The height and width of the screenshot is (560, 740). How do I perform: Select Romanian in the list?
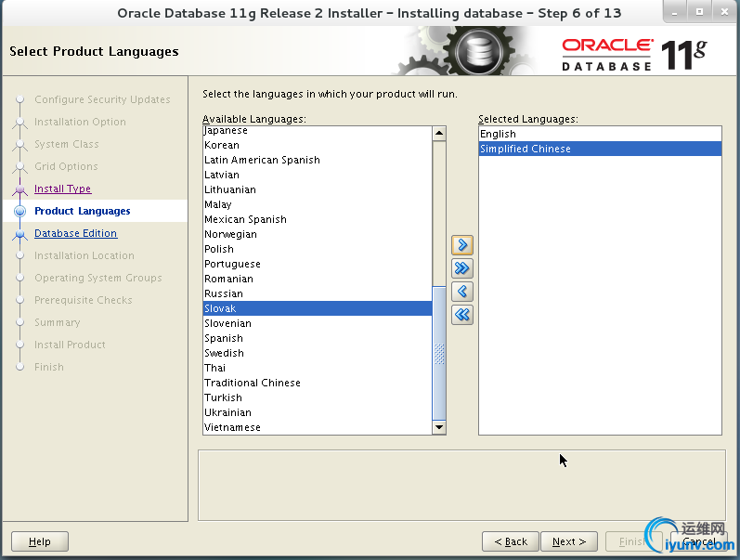318,279
